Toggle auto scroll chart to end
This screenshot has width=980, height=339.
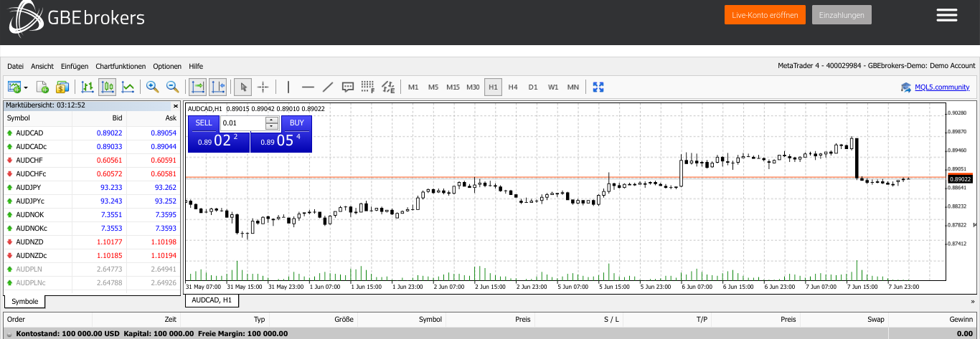[x=197, y=87]
